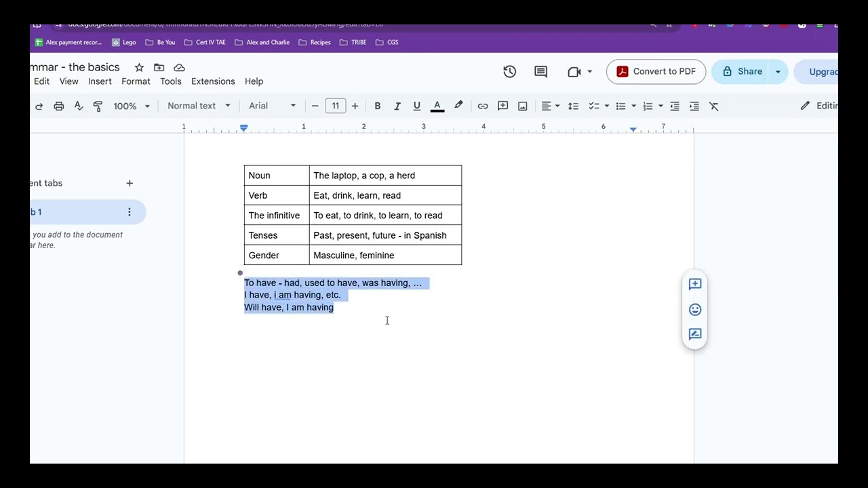Viewport: 868px width, 488px height.
Task: Open the Format menu
Action: [x=136, y=81]
